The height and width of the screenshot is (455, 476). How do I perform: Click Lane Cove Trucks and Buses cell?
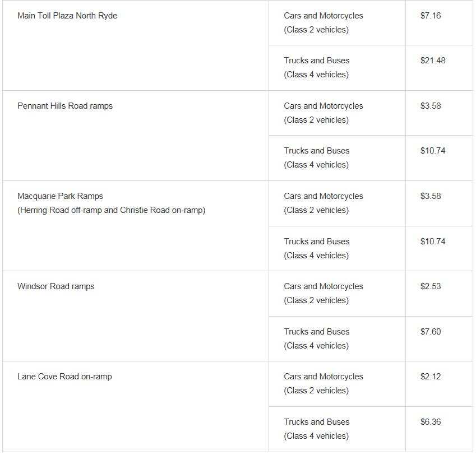[337, 429]
